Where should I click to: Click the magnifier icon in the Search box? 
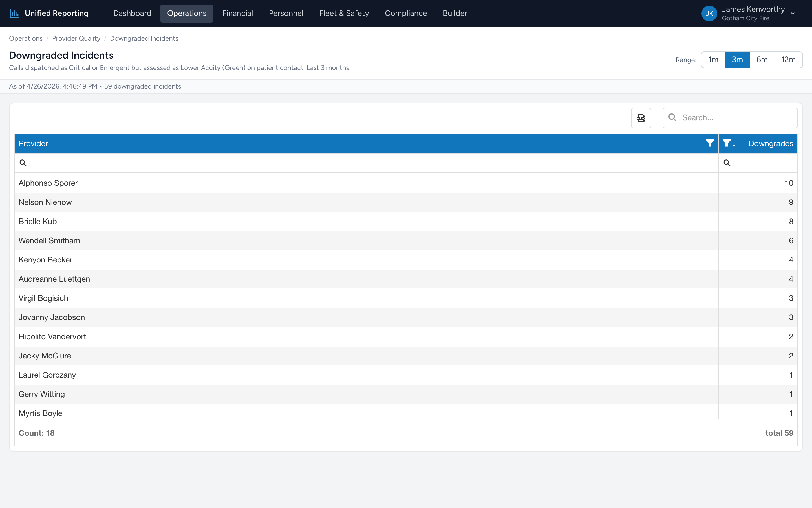tap(672, 118)
